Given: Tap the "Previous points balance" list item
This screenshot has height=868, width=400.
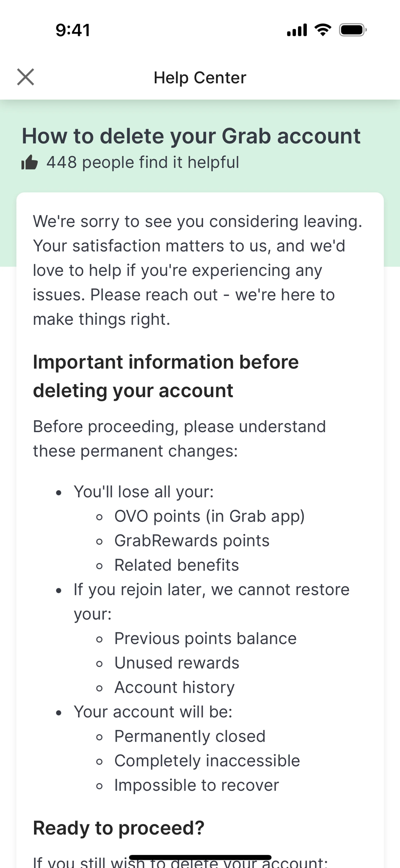Looking at the screenshot, I should (x=205, y=638).
